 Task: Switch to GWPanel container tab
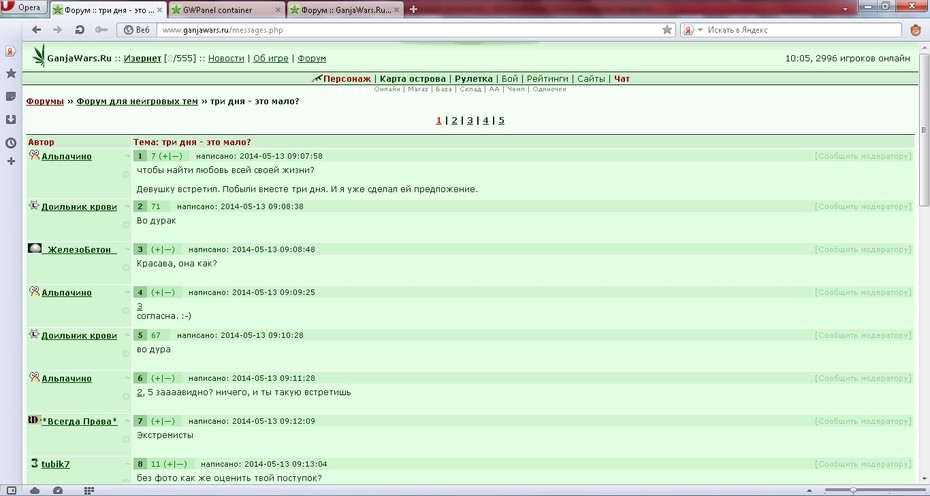click(225, 9)
